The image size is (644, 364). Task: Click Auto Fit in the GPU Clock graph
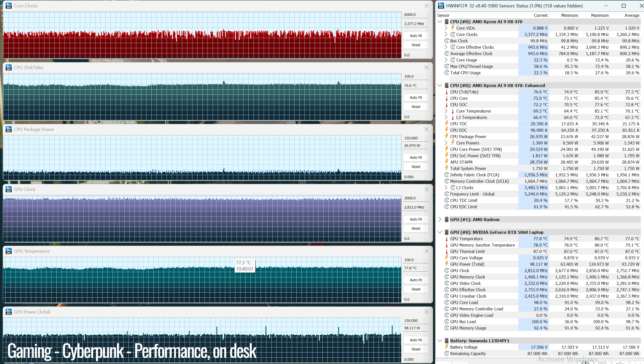416,219
